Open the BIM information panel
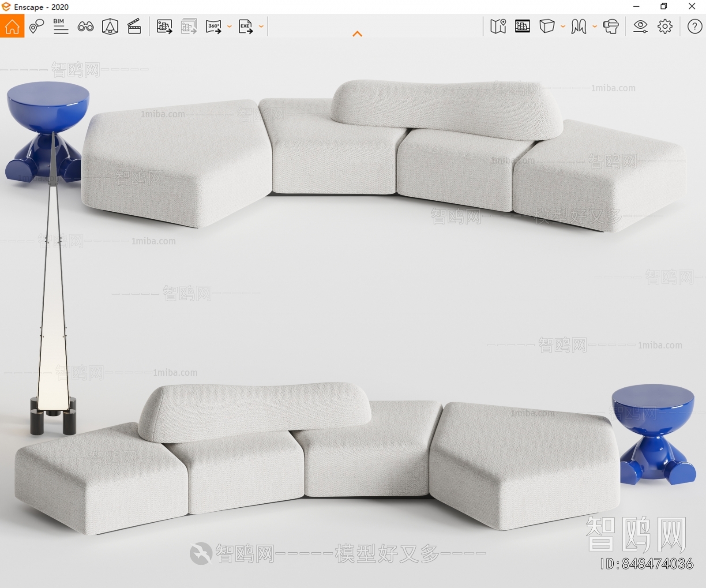This screenshot has height=588, width=706. 60,26
